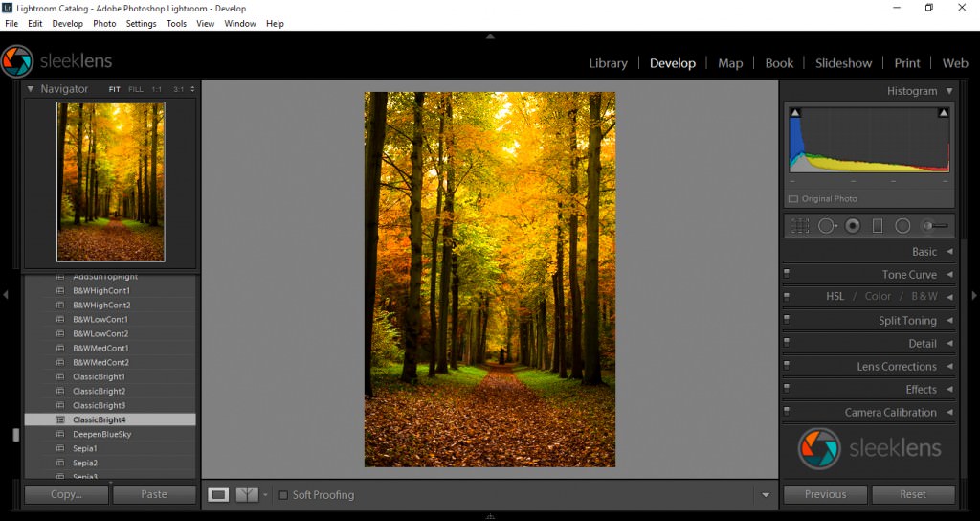Open the toolbar content dropdown arrow

pos(766,495)
